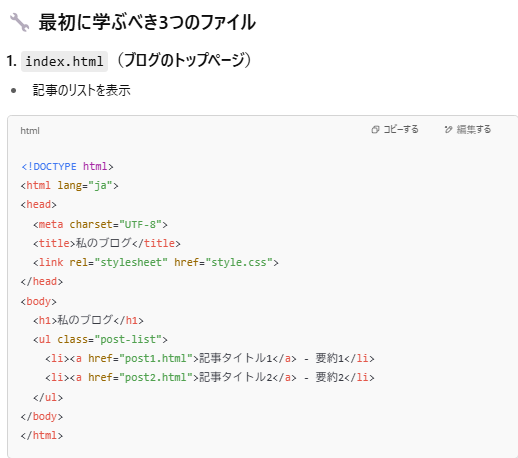Click the opening <head> tag line
Viewport: 518px width, 458px height.
[x=39, y=204]
